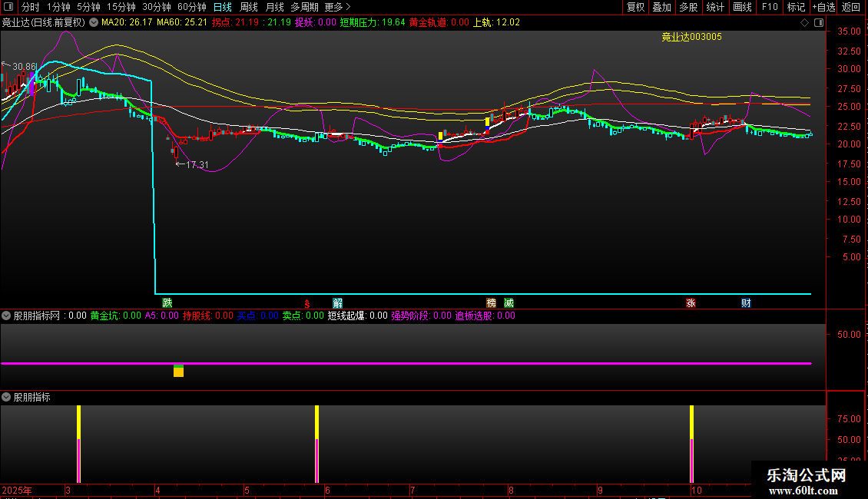Viewport: 868px width, 499px height.
Task: Select the 1分钟 period tab
Action: coord(58,7)
